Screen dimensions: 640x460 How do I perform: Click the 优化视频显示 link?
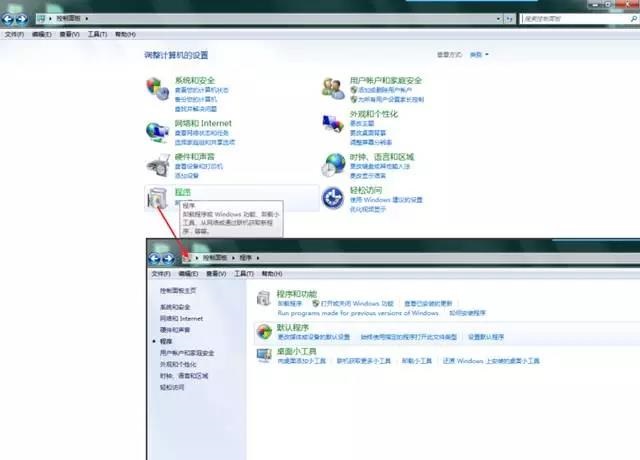tap(368, 209)
